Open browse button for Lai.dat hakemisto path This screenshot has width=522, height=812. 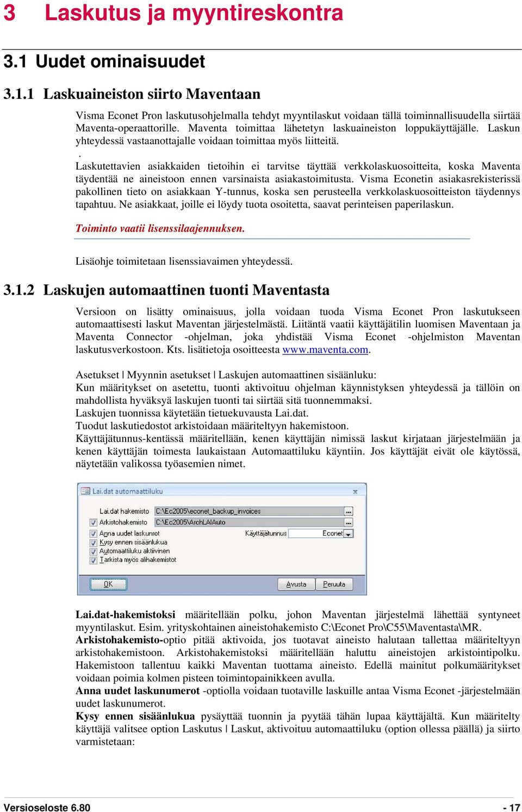[x=349, y=511]
